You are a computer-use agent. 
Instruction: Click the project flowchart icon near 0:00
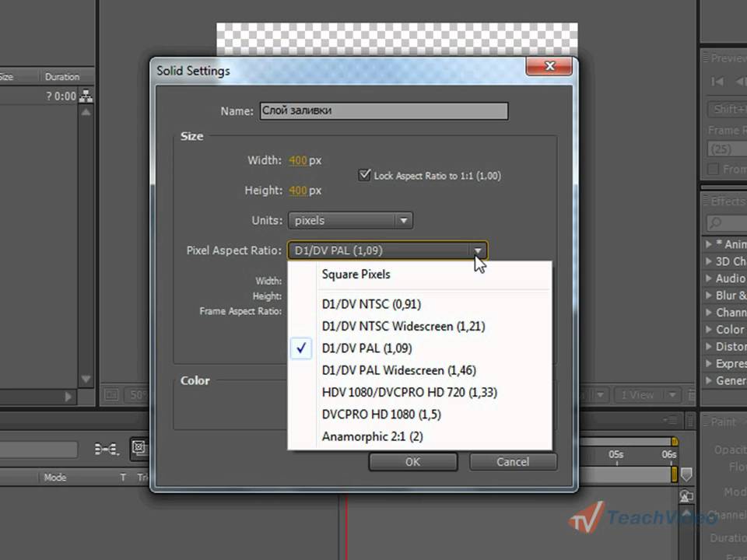pyautogui.click(x=86, y=96)
